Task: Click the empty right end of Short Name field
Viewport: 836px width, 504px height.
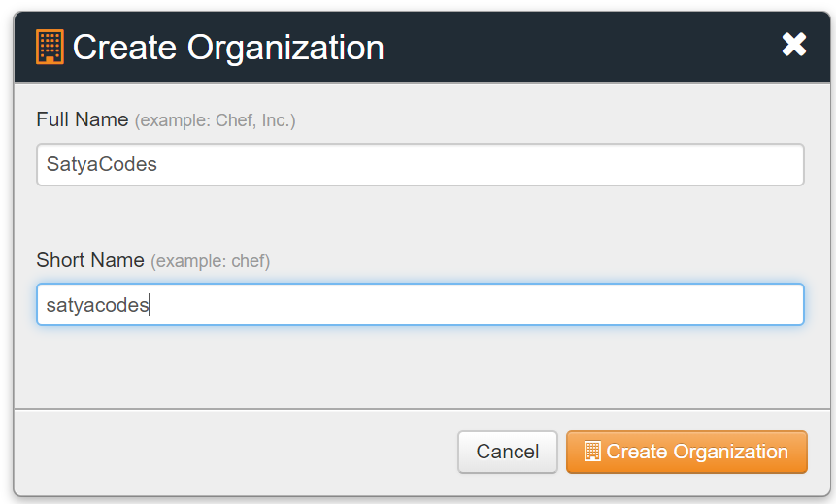Action: click(x=738, y=304)
